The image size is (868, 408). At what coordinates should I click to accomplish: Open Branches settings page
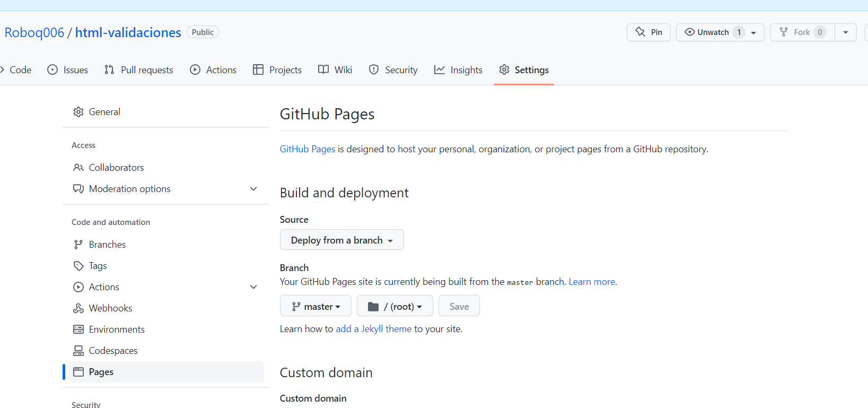click(x=166, y=245)
